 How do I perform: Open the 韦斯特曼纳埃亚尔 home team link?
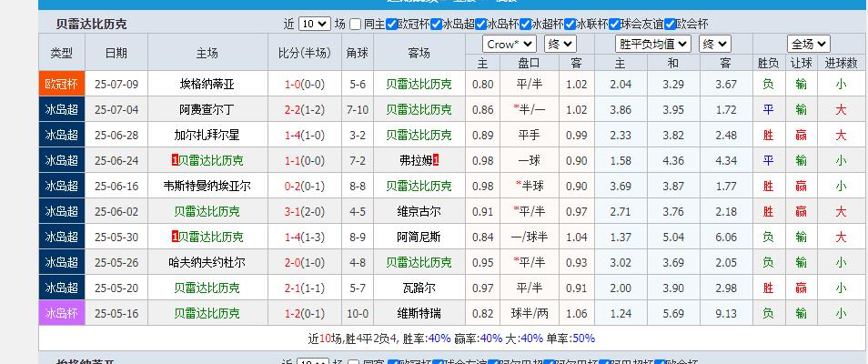(207, 186)
